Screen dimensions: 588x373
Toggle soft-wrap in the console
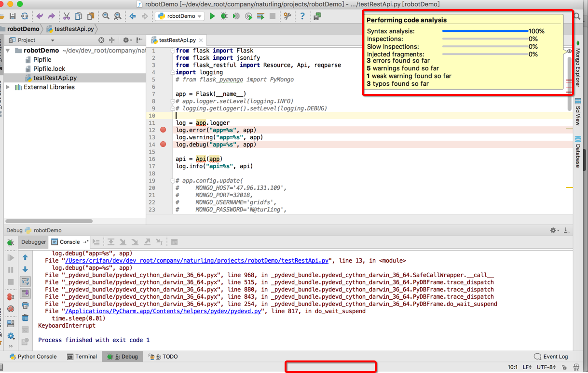pyautogui.click(x=25, y=281)
